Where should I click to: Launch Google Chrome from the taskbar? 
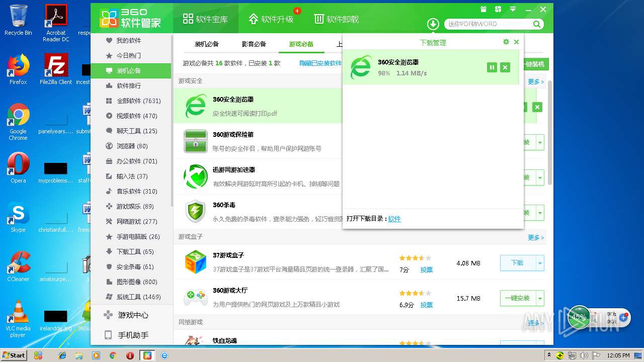pyautogui.click(x=113, y=355)
